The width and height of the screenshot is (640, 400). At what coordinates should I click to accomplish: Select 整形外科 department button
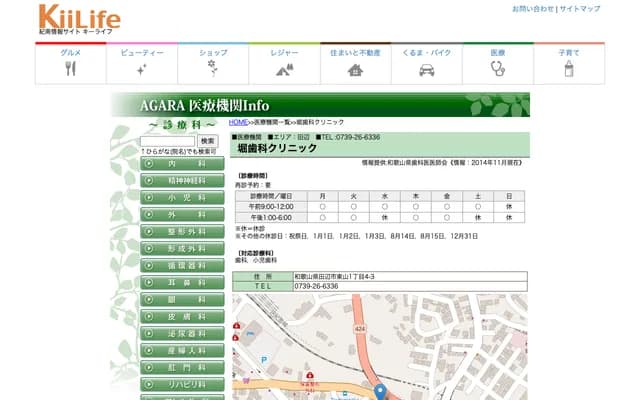pyautogui.click(x=182, y=232)
